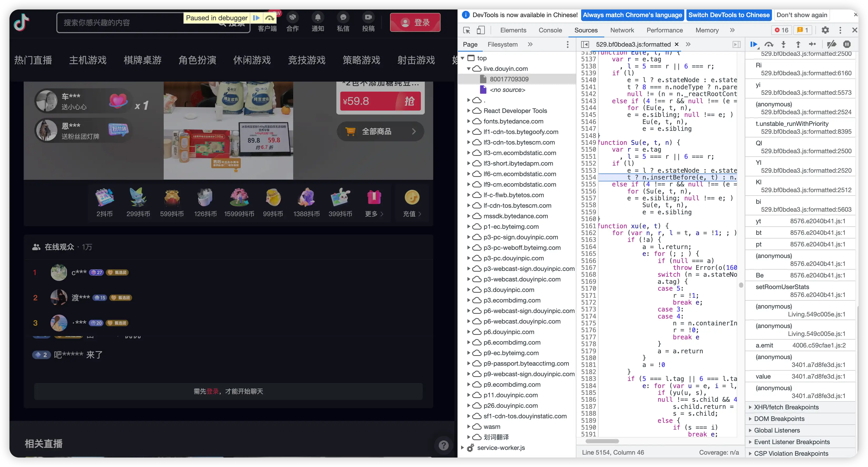This screenshot has height=467, width=868.
Task: Open the 合作 cooperation icon
Action: (x=292, y=22)
